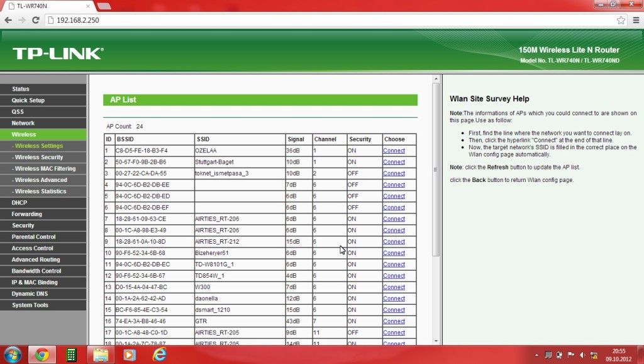Go back using the browser back arrow
The width and height of the screenshot is (644, 364).
(x=8, y=20)
